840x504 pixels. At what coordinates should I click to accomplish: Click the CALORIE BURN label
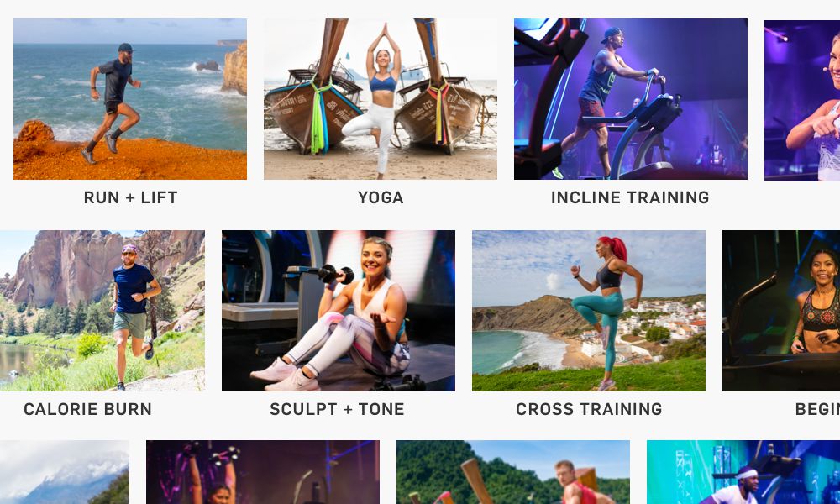tap(88, 409)
